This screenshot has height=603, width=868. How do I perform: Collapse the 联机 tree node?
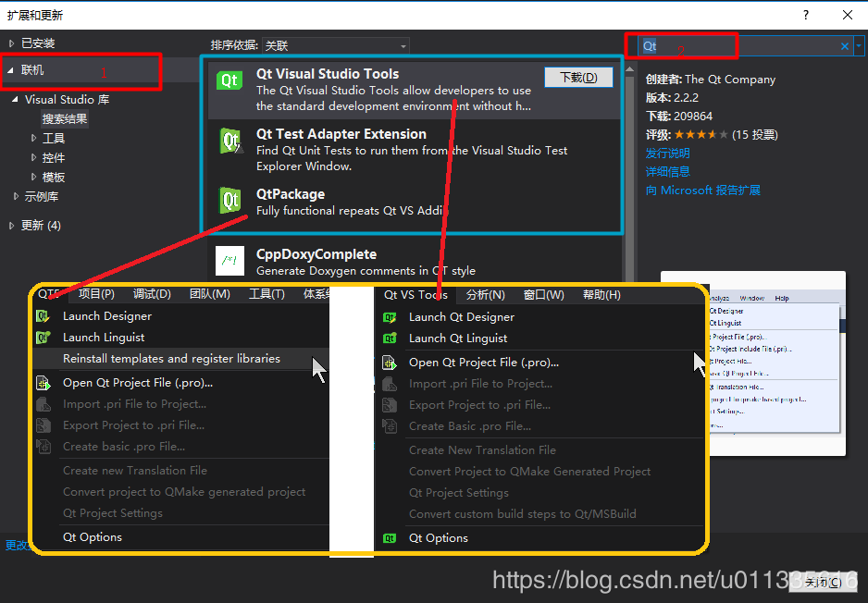click(12, 70)
